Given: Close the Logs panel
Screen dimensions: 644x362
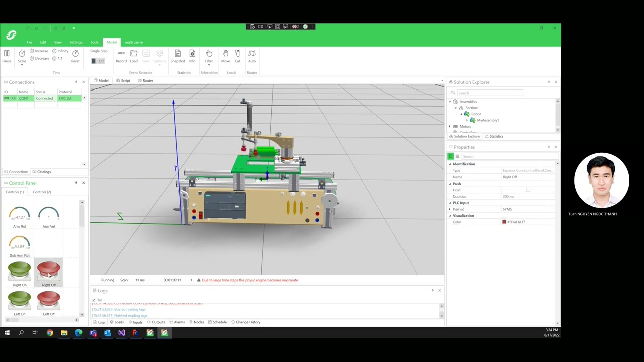Looking at the screenshot, I should point(439,290).
